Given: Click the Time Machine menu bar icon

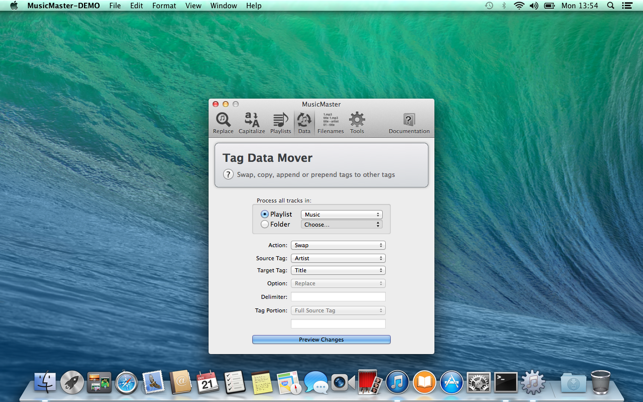Looking at the screenshot, I should [x=489, y=6].
